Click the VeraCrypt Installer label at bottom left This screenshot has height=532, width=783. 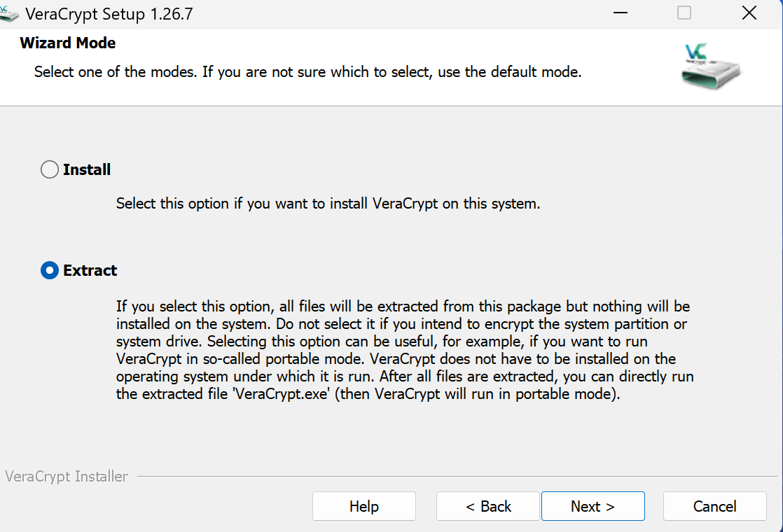[x=66, y=476]
